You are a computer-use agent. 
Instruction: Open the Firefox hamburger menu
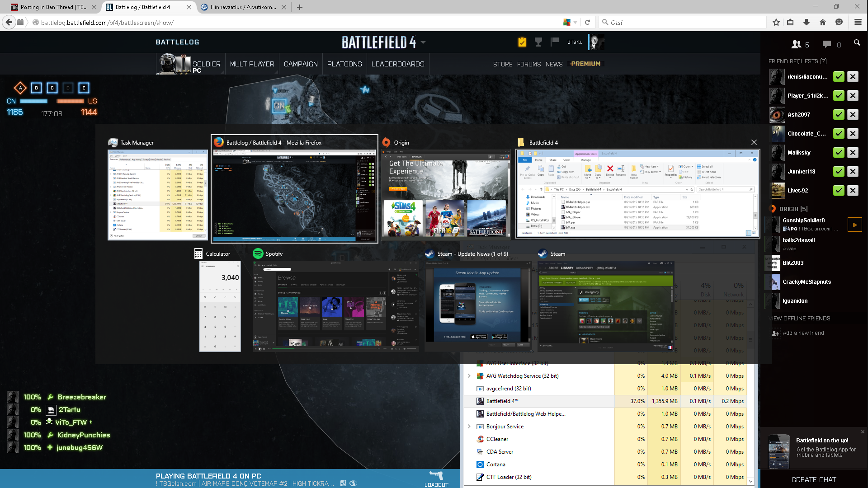click(x=858, y=22)
